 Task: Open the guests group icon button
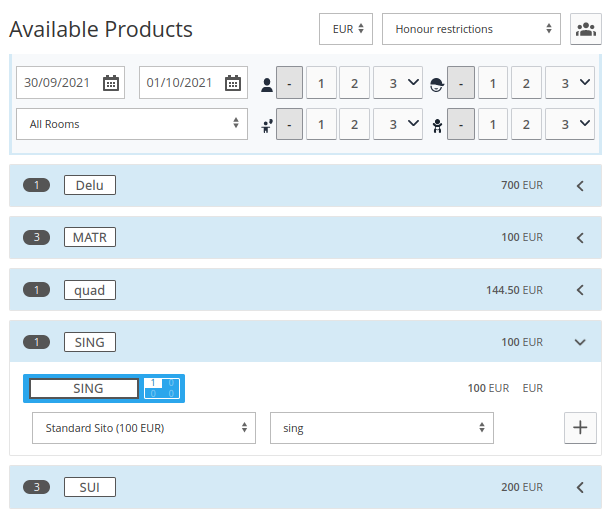point(585,29)
